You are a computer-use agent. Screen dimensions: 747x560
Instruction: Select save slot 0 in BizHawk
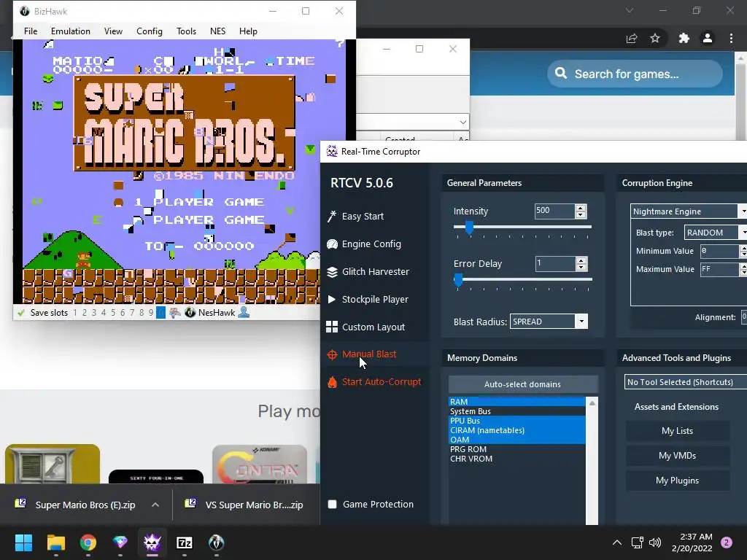pyautogui.click(x=160, y=313)
